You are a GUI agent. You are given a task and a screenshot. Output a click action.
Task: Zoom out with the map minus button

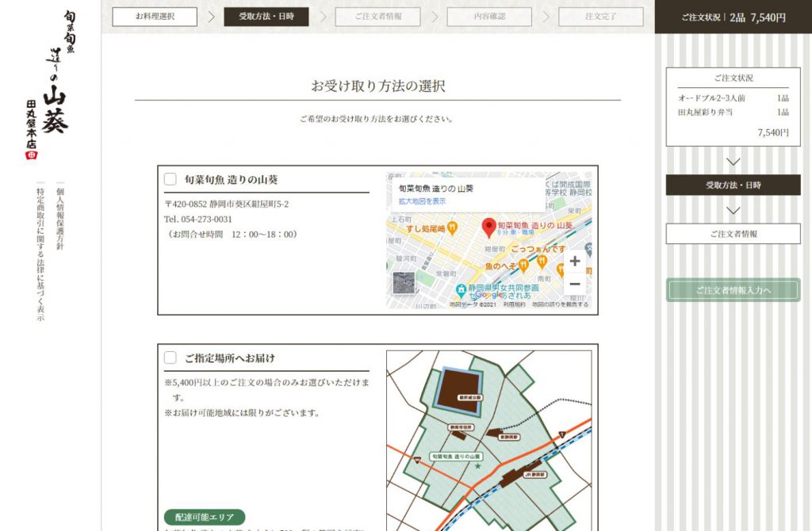(575, 284)
